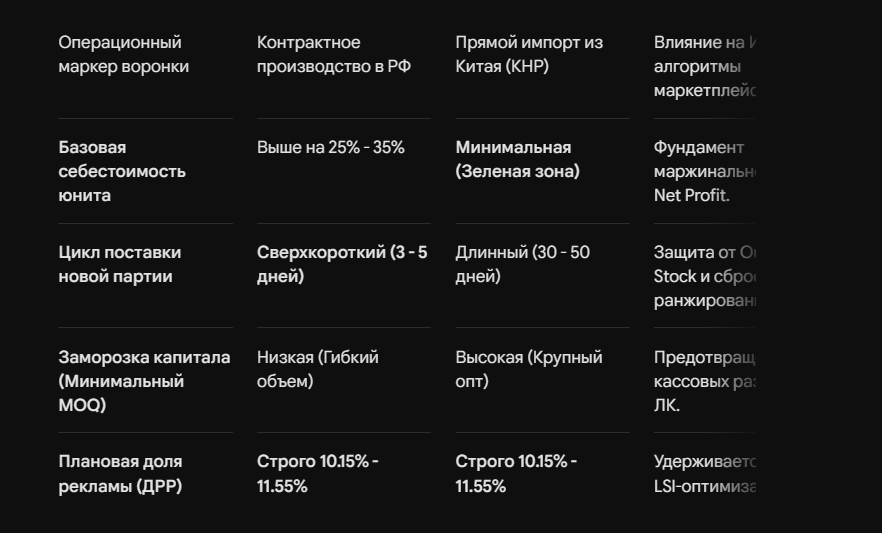Select the cell about 'кассовых разрывов'
Image resolution: width=882 pixels, height=533 pixels.
(x=704, y=381)
